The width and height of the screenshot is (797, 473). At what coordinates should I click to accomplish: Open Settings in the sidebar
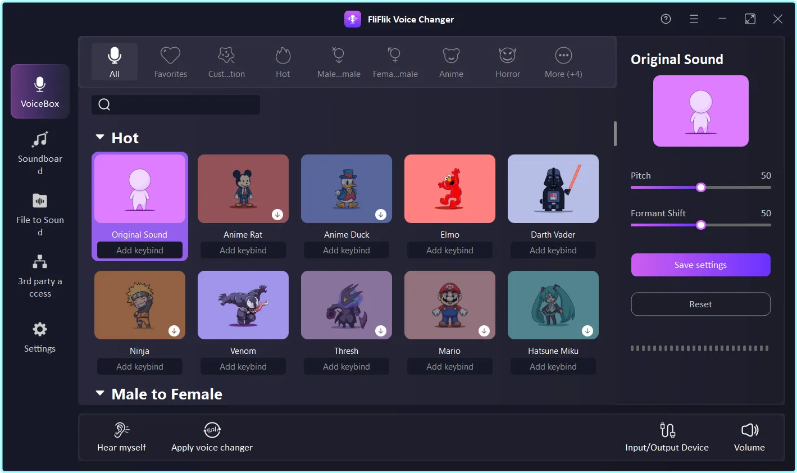click(40, 337)
